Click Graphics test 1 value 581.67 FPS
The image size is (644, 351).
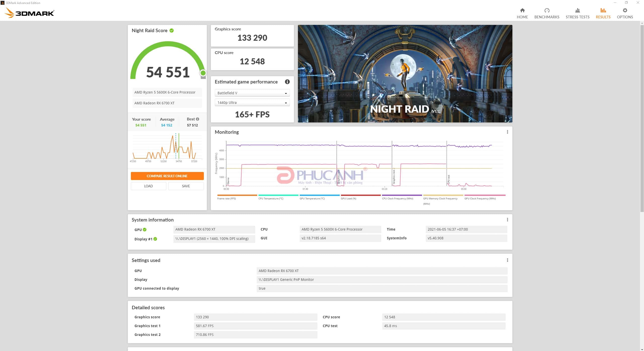pos(255,326)
